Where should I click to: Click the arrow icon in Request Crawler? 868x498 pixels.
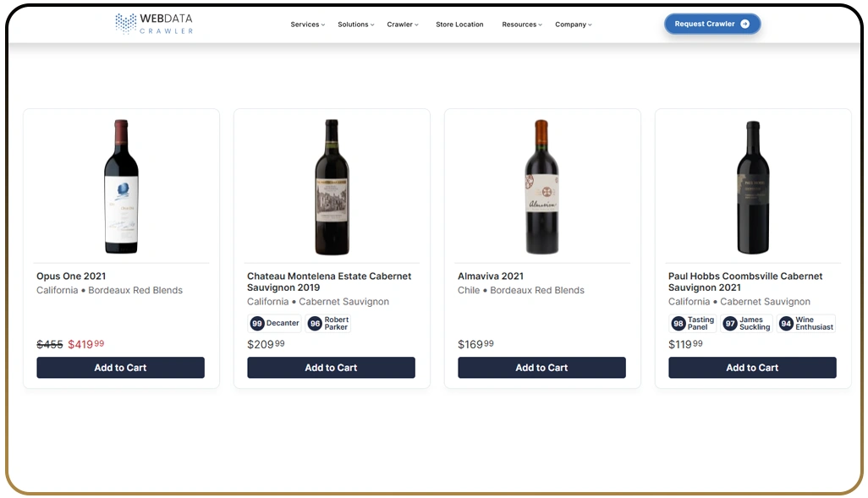744,24
